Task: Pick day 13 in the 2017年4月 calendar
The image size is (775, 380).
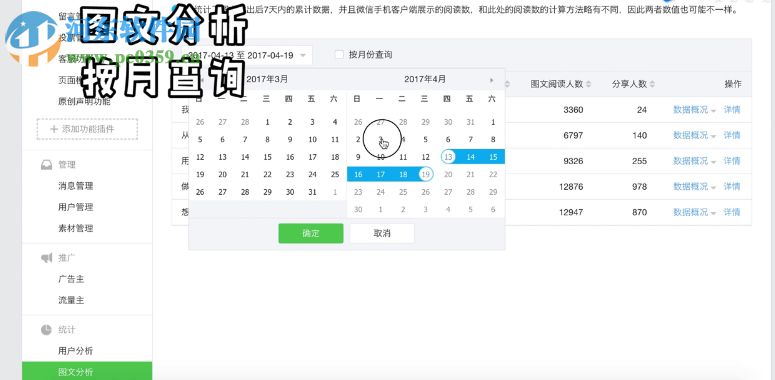Action: click(448, 157)
